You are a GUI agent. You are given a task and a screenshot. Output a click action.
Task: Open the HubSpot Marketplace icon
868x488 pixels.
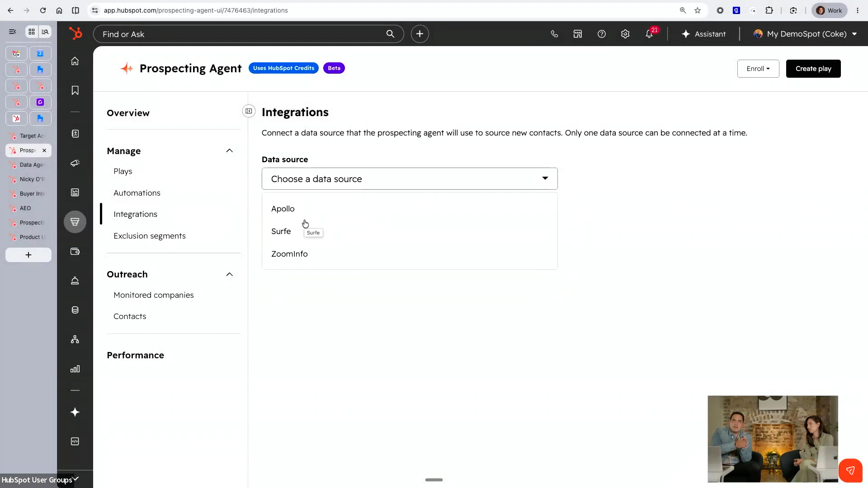[x=578, y=34]
